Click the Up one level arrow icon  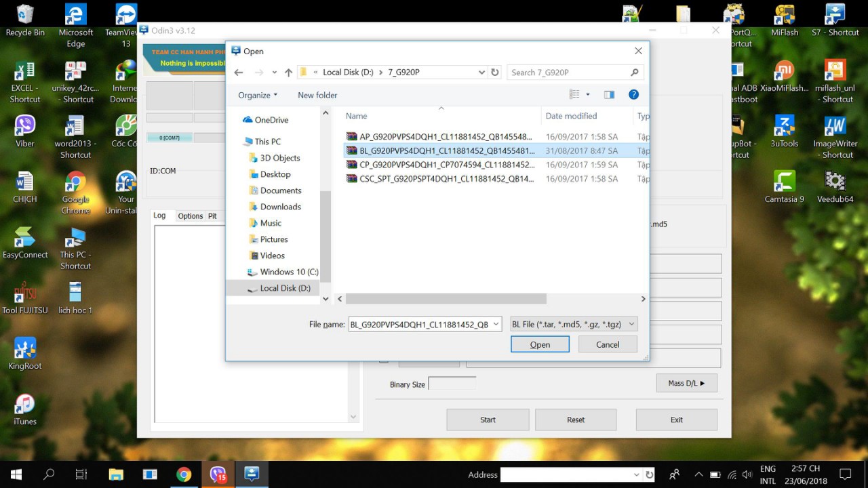288,73
